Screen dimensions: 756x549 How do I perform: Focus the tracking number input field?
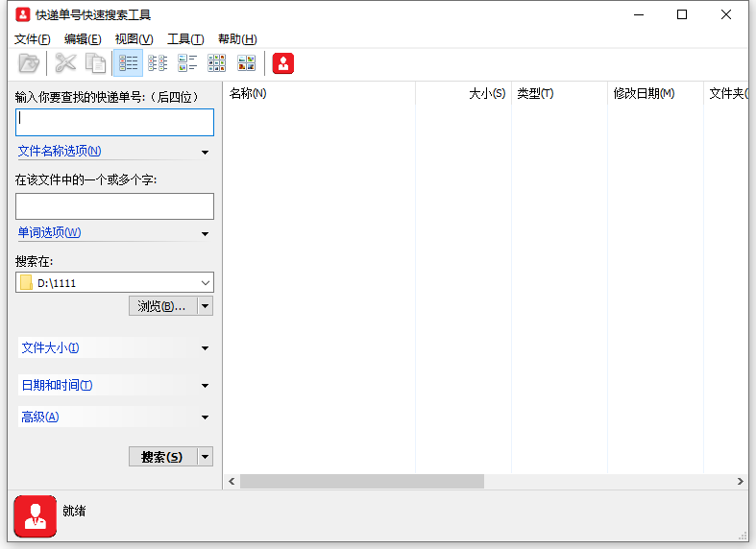[114, 122]
